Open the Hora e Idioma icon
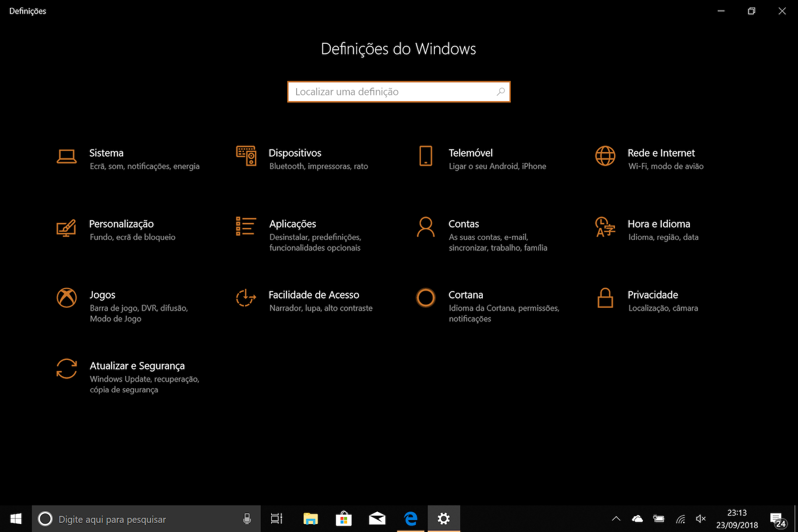The width and height of the screenshot is (798, 532). click(x=605, y=227)
